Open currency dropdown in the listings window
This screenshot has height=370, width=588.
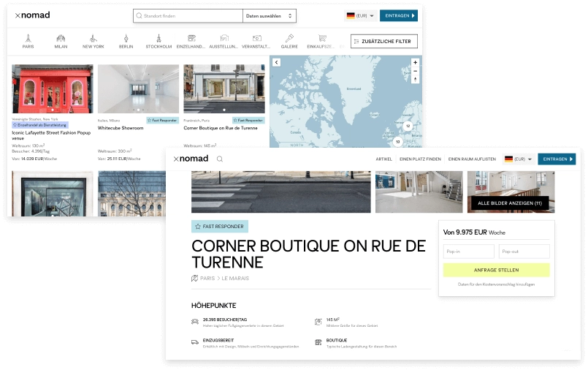click(360, 16)
